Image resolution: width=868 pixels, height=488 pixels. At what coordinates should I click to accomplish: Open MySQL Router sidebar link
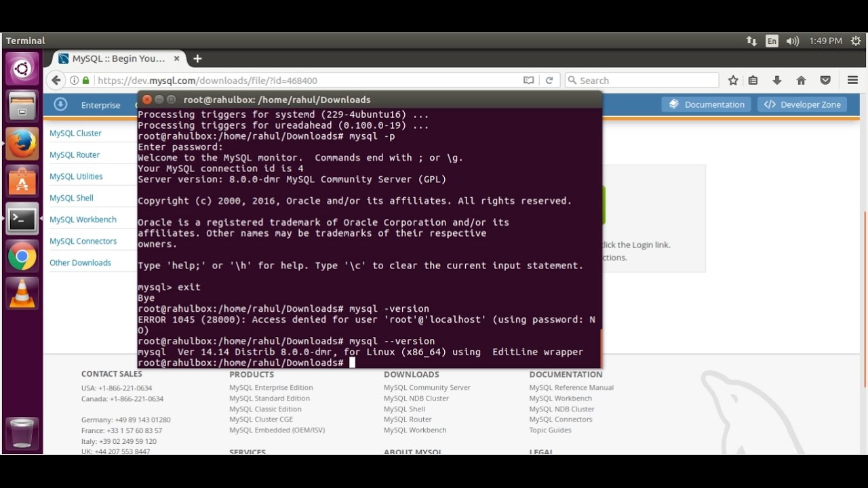tap(75, 155)
